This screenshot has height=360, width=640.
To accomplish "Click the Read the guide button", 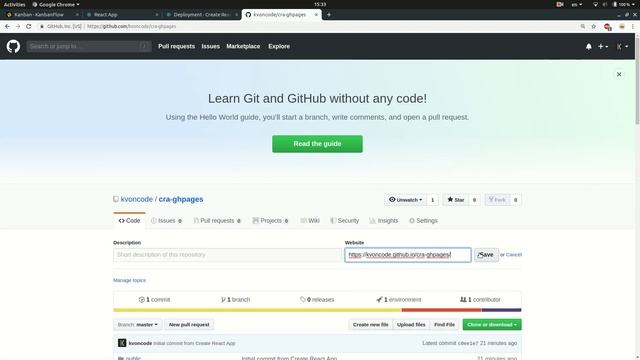I will pos(317,144).
